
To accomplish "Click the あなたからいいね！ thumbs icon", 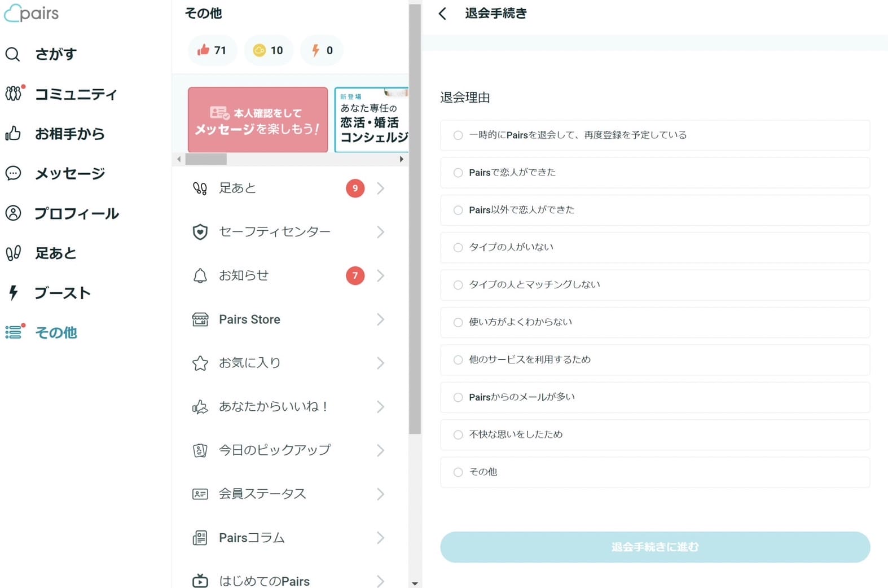I will tap(200, 407).
